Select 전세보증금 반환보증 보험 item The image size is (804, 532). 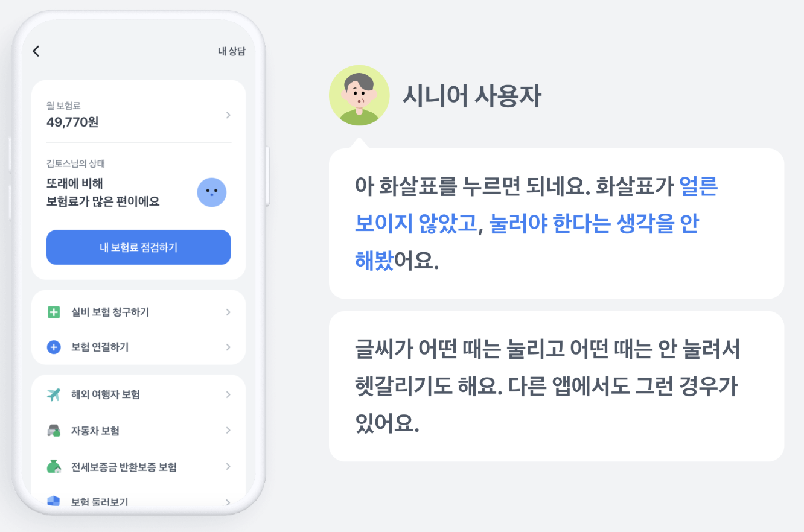[x=139, y=467]
